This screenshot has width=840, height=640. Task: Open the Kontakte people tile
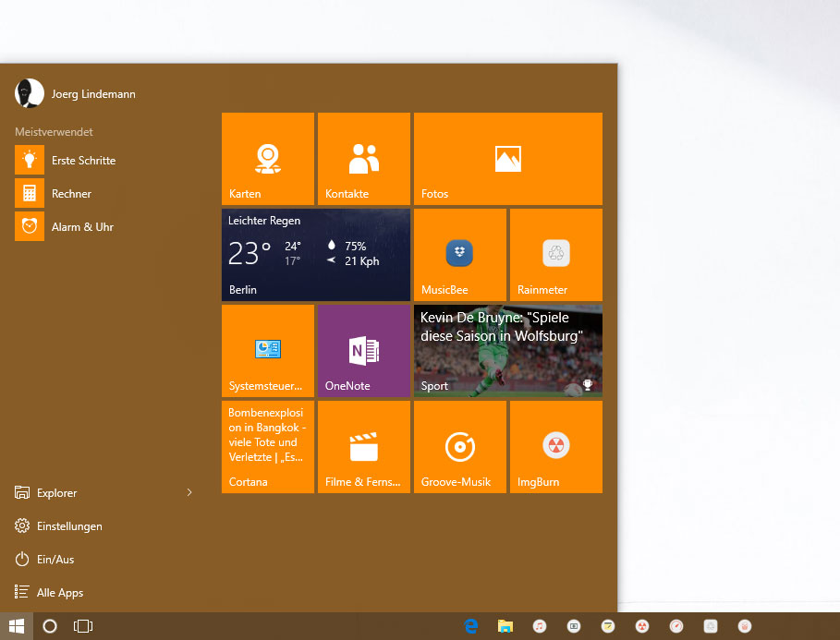click(364, 159)
